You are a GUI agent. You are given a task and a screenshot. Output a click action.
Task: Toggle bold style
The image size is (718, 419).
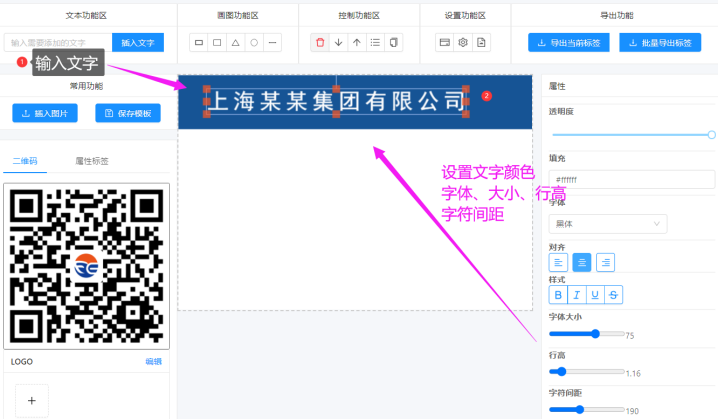558,295
